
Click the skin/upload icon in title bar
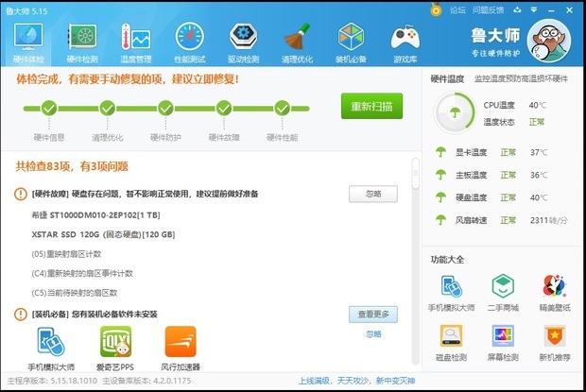pyautogui.click(x=517, y=10)
